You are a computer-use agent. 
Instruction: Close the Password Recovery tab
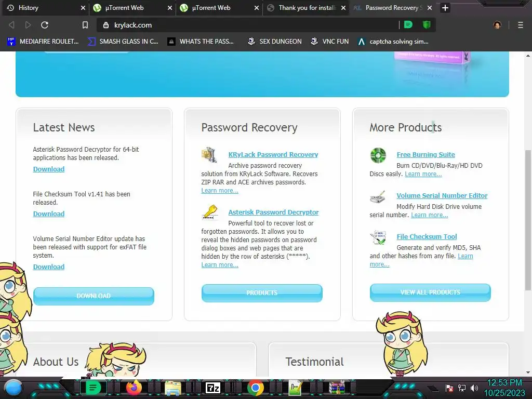point(430,8)
